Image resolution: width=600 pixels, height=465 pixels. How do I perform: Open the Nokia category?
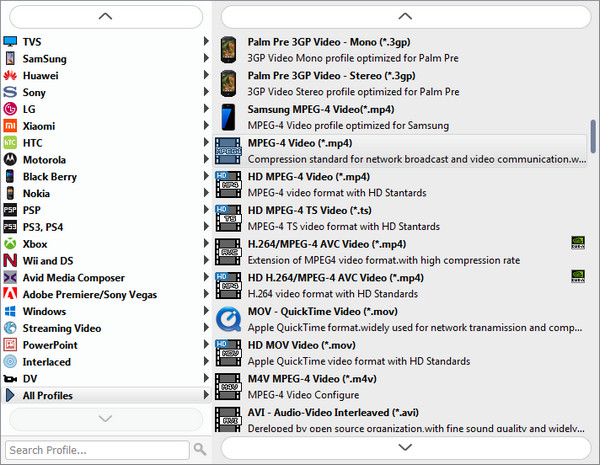point(107,193)
